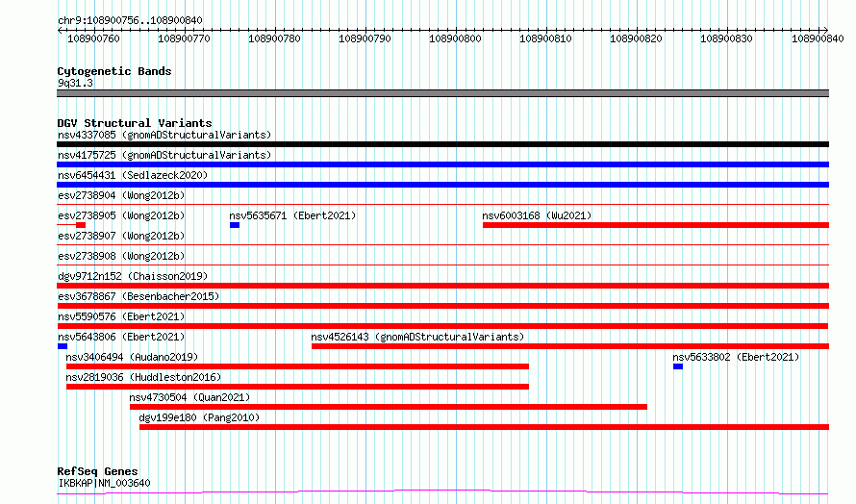The width and height of the screenshot is (856, 504).
Task: Click the 9q31.3 band label
Action: (x=75, y=83)
